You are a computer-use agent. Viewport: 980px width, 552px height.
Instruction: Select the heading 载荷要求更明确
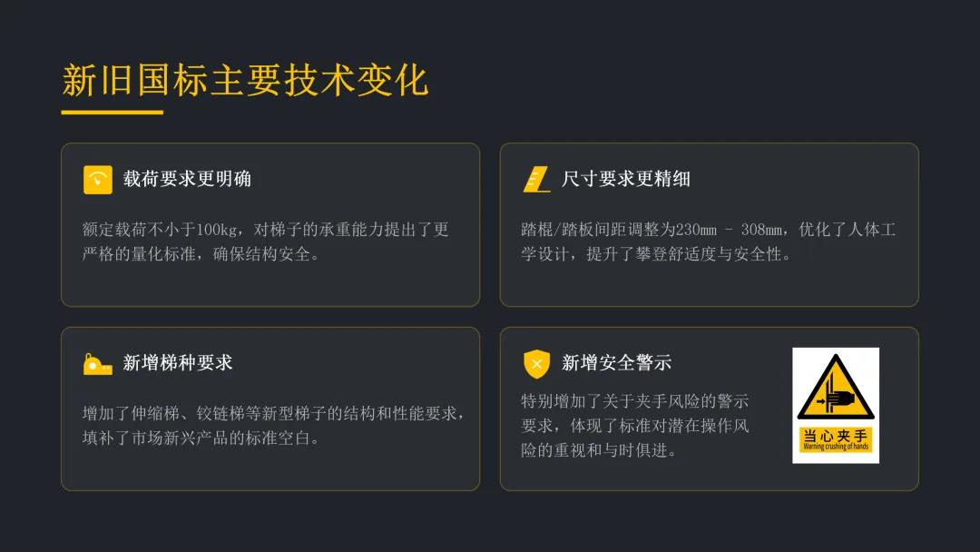[187, 180]
